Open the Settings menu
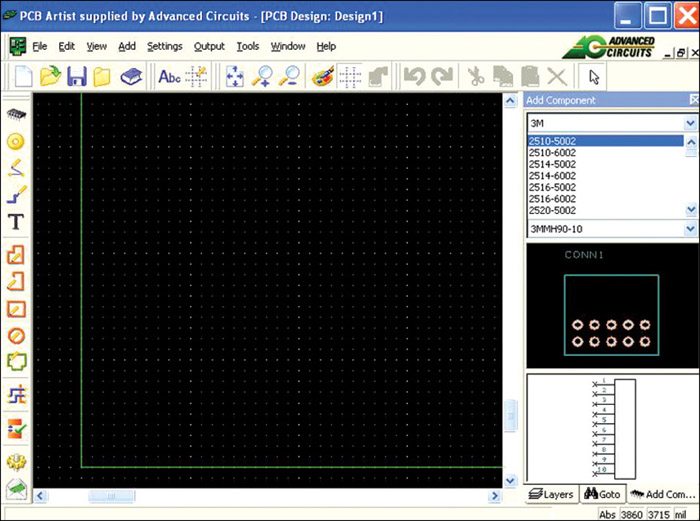 (164, 46)
